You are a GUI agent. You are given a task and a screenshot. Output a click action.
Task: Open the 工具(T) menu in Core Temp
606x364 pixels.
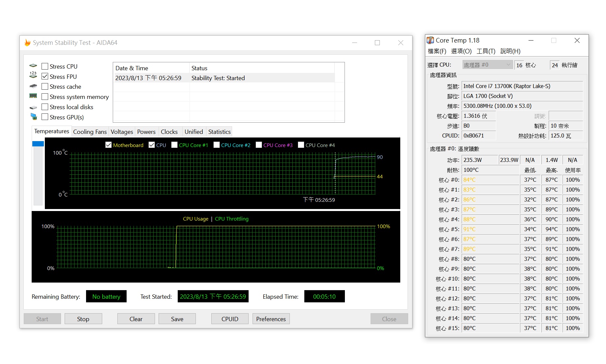pos(486,51)
